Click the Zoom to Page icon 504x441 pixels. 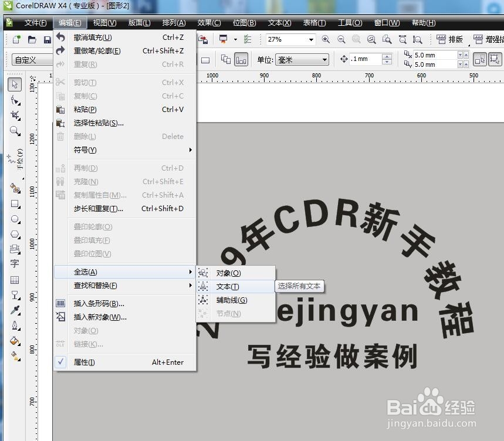tap(387, 39)
